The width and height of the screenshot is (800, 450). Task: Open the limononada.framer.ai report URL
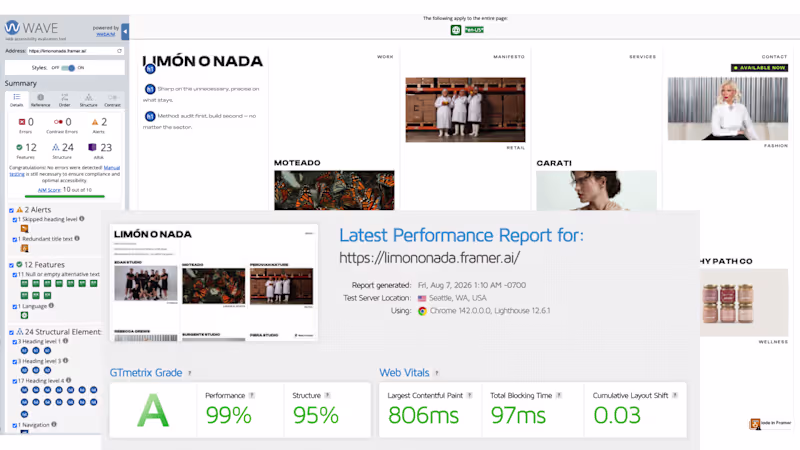[x=430, y=258]
